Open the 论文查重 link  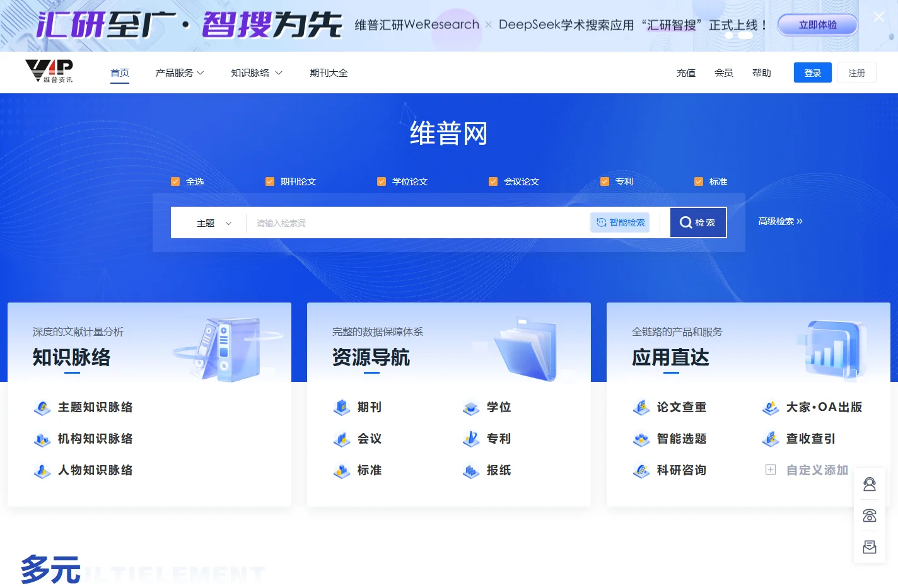point(682,408)
